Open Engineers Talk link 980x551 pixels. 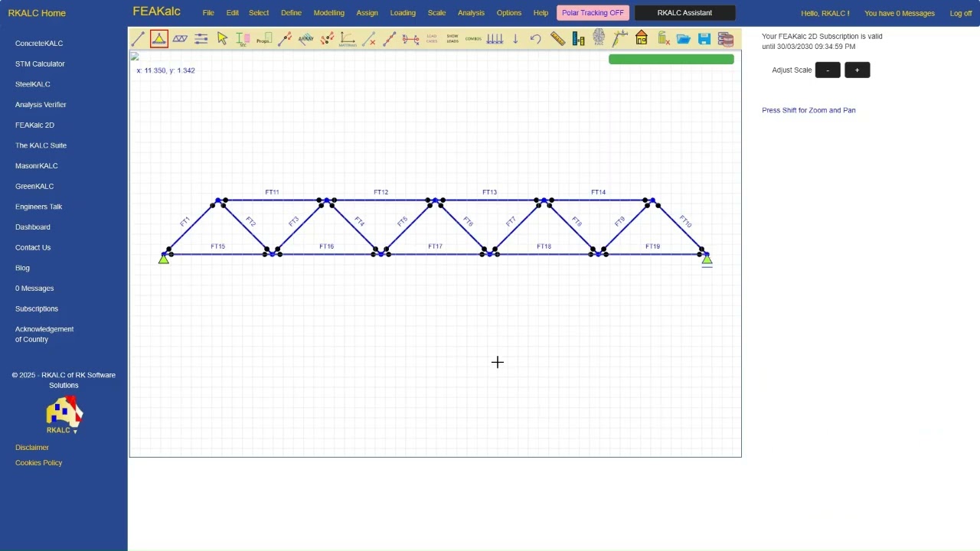[x=39, y=207]
